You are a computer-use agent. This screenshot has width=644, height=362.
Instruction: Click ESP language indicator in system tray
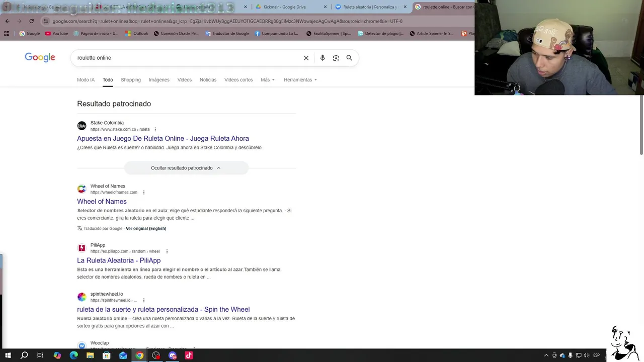click(596, 355)
